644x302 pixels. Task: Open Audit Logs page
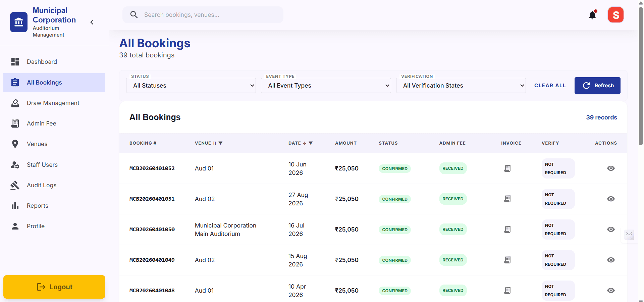coord(54,185)
